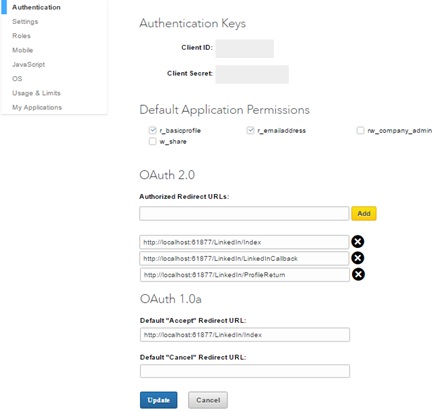Enable the rw_company_admin permission
437x412 pixels.
tap(360, 130)
